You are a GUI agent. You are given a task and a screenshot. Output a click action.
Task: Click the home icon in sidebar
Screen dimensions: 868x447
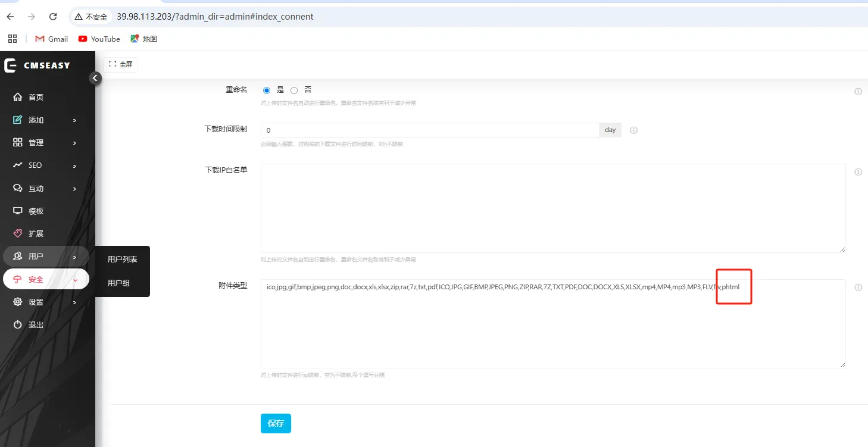pyautogui.click(x=18, y=97)
